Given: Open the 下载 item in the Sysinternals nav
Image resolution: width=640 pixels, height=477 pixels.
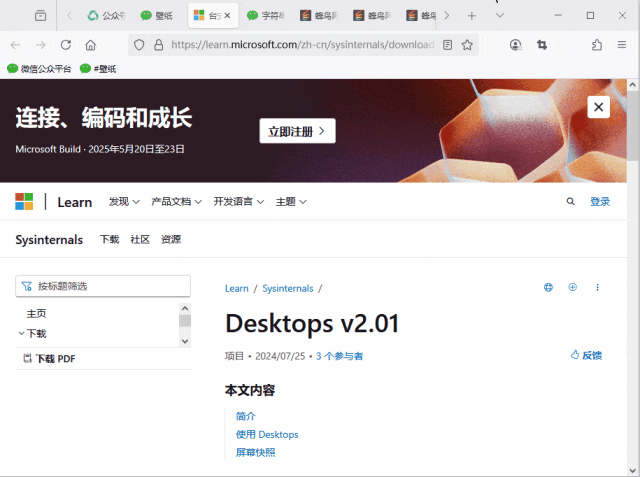Looking at the screenshot, I should click(x=109, y=240).
